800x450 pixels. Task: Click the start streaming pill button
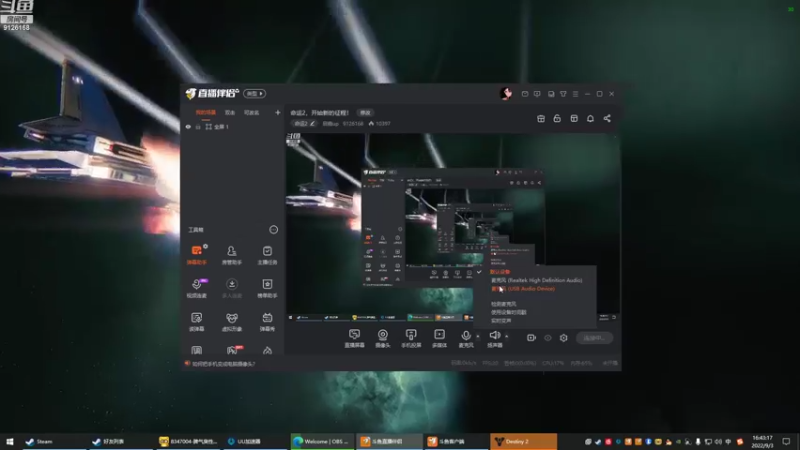point(594,338)
